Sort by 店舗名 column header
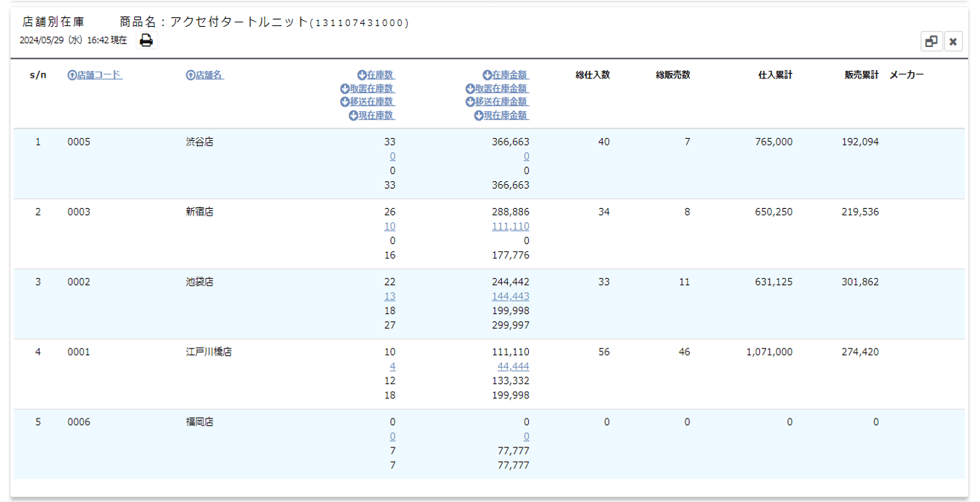Image resolution: width=980 pixels, height=502 pixels. (x=204, y=75)
